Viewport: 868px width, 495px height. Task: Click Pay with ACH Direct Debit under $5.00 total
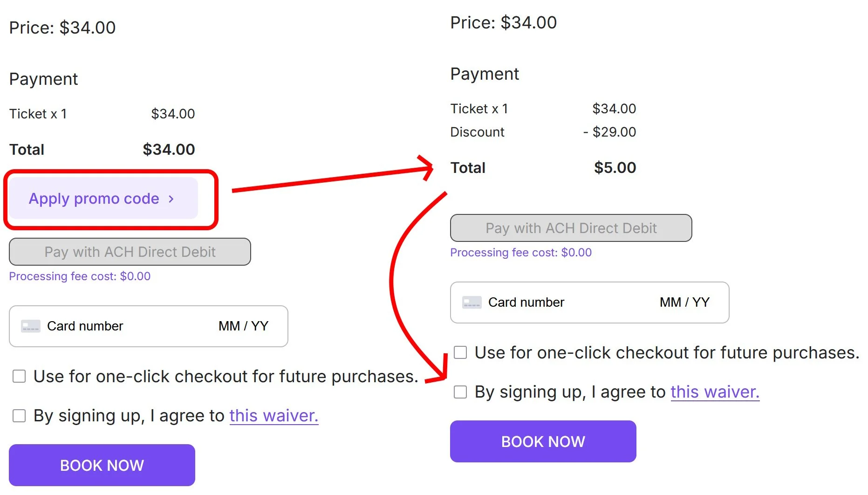pyautogui.click(x=571, y=228)
